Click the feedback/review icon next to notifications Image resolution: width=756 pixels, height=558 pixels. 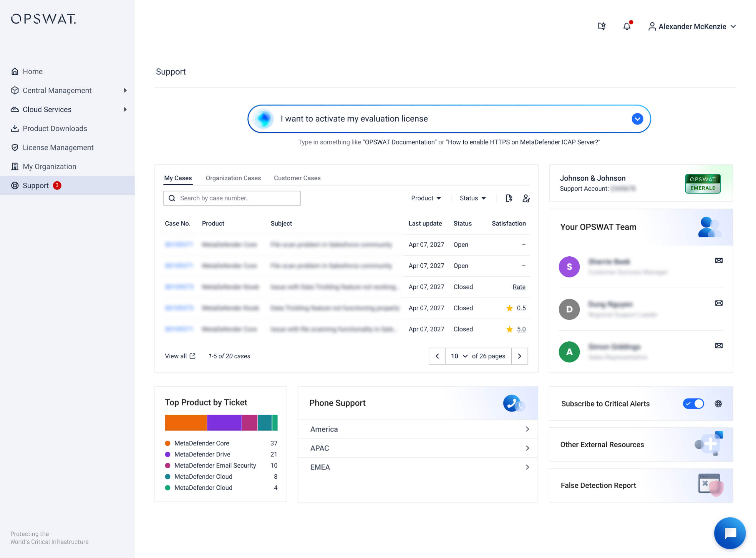(601, 26)
